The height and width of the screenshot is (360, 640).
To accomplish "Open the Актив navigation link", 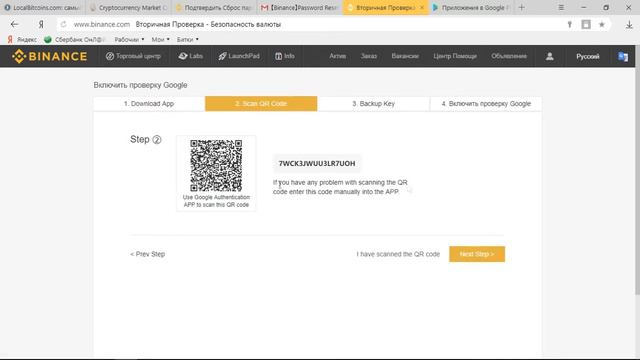I will [338, 56].
